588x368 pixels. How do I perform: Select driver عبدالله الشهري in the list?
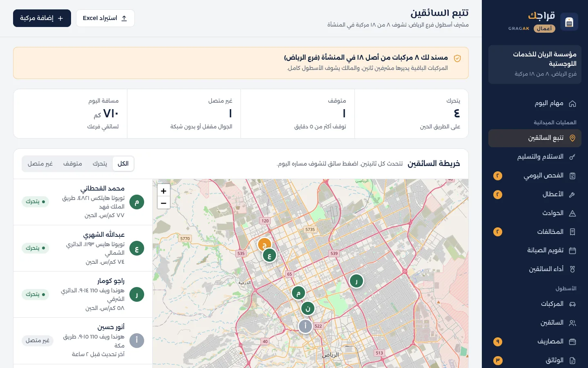pyautogui.click(x=83, y=248)
